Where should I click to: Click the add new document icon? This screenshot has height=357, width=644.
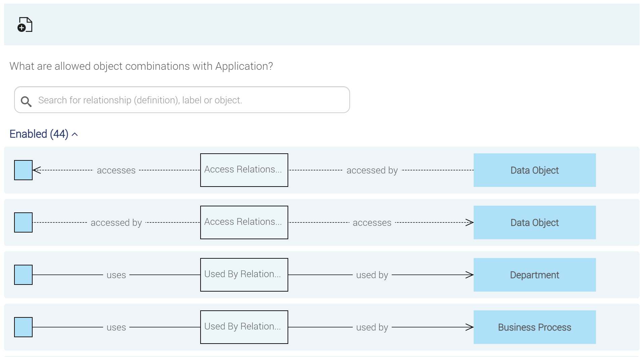pos(25,24)
